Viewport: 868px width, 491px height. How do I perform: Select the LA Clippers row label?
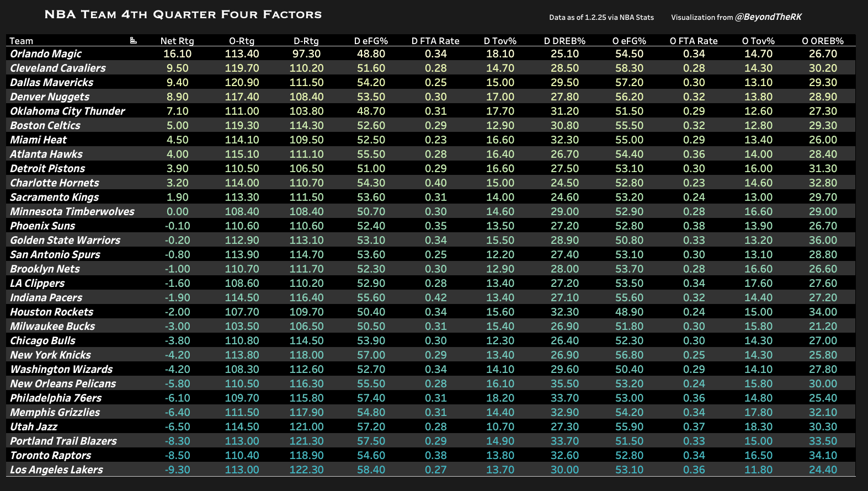37,283
